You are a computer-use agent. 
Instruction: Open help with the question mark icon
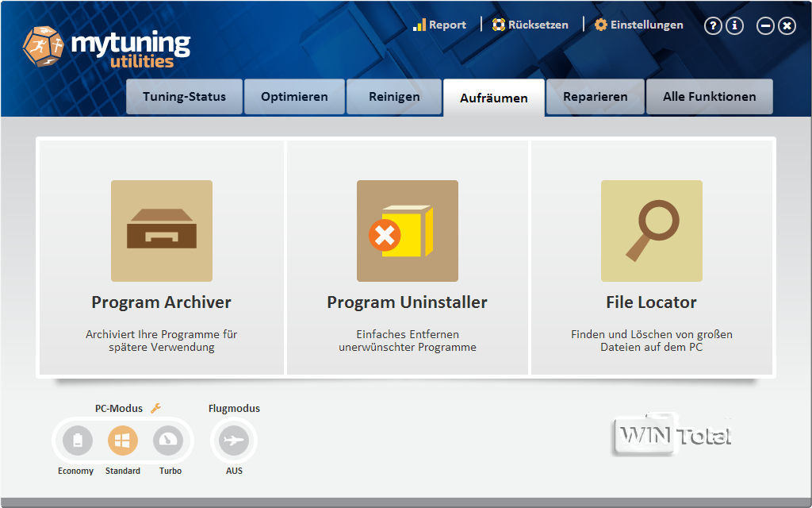pyautogui.click(x=713, y=25)
